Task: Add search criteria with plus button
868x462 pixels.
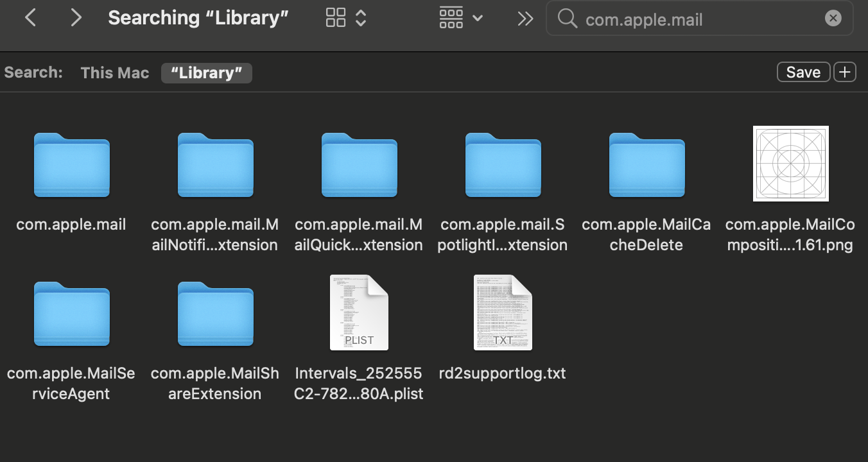Action: pos(845,73)
